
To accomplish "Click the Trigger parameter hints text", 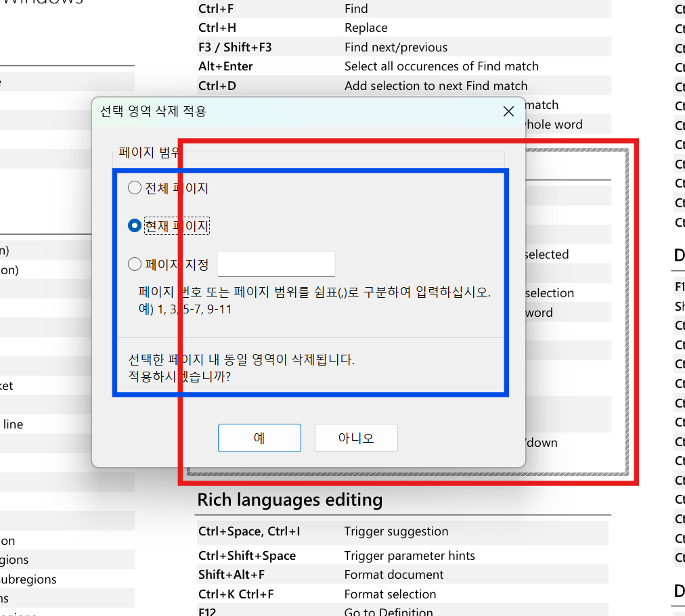I will tap(410, 556).
